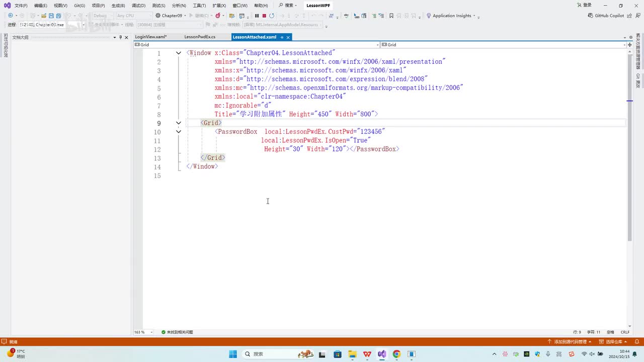
Task: Close the LessonAttached.xaml tab
Action: click(x=288, y=37)
